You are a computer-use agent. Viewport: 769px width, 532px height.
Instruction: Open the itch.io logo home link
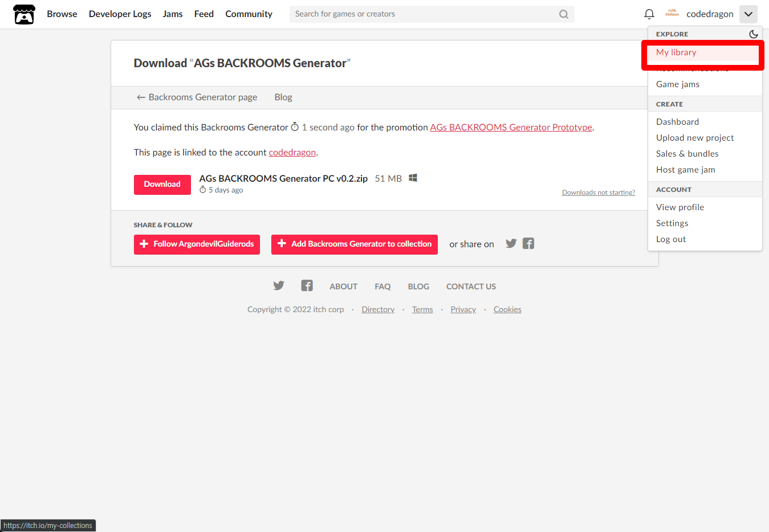tap(24, 14)
